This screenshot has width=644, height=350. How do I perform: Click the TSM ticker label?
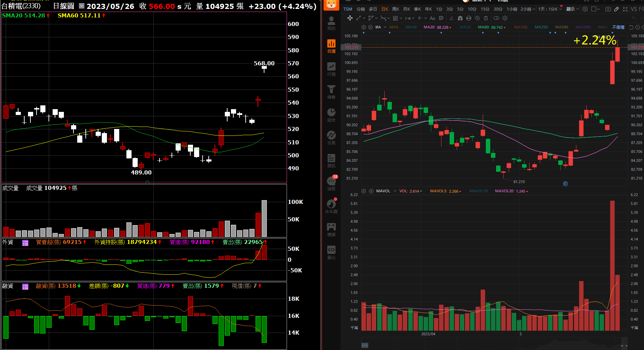tap(347, 9)
